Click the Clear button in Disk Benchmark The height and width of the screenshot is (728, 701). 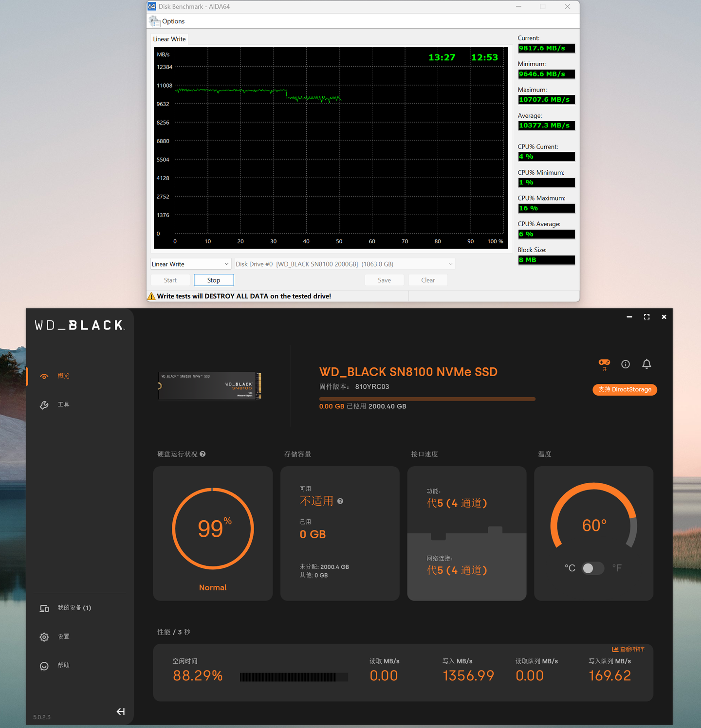(428, 280)
